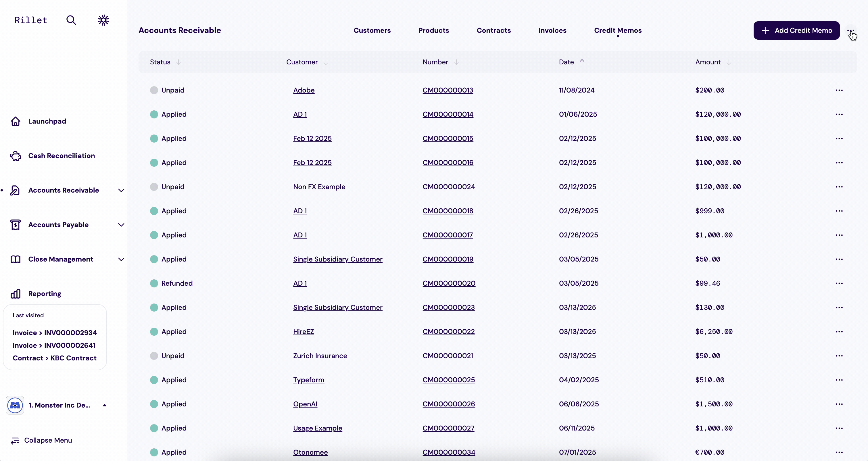Toggle the Date column sort arrow
This screenshot has height=461, width=868.
[582, 62]
